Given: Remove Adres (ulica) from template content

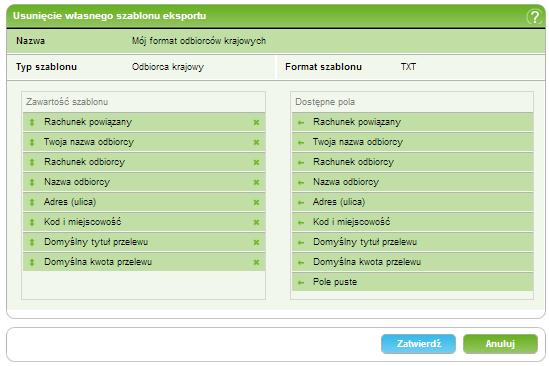Looking at the screenshot, I should click(x=256, y=202).
